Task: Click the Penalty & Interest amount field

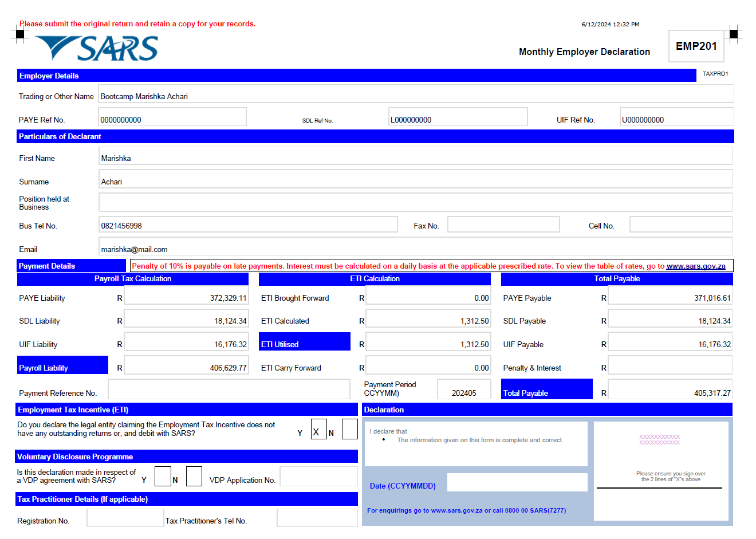Action: (670, 365)
